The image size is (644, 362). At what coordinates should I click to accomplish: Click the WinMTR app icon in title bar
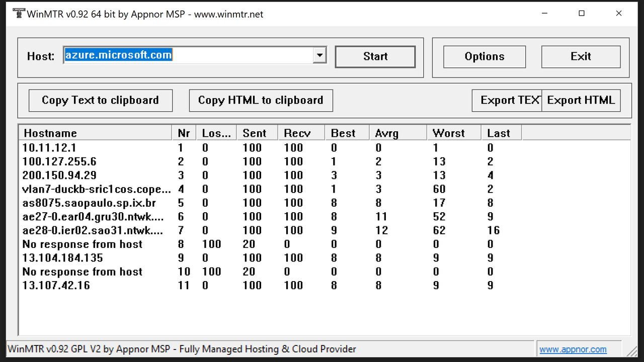pos(19,14)
